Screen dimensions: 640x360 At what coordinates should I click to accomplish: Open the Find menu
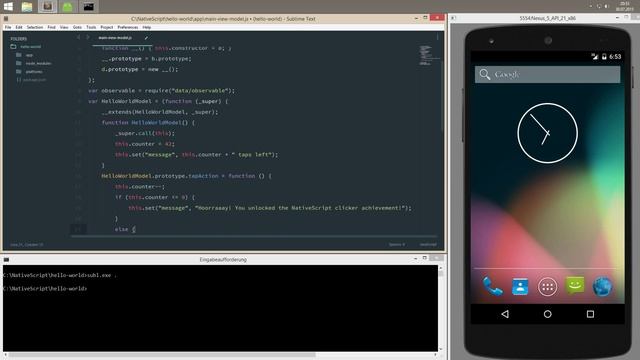point(51,27)
